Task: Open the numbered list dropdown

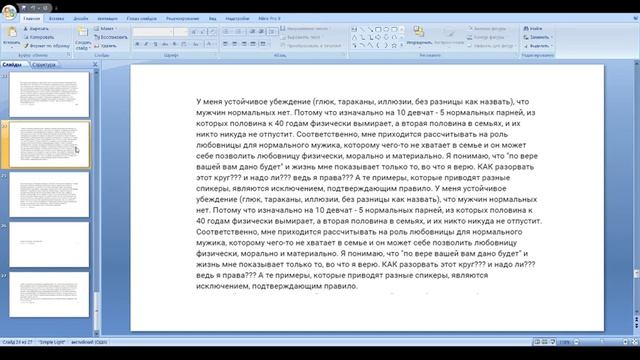Action: pyautogui.click(x=239, y=31)
